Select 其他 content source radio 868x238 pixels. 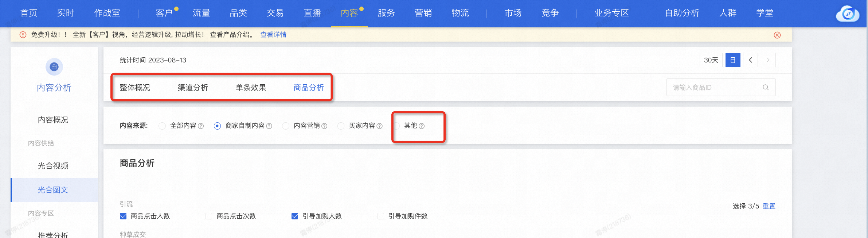[396, 126]
